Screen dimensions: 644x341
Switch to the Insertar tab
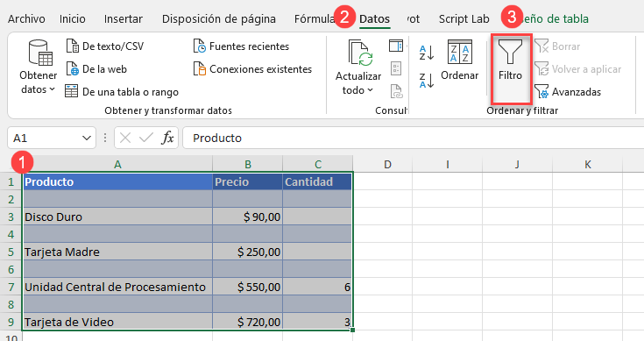point(124,19)
